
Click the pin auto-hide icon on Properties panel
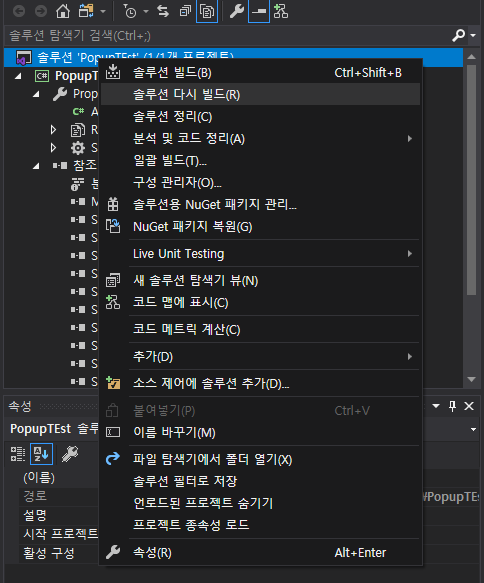[x=452, y=406]
